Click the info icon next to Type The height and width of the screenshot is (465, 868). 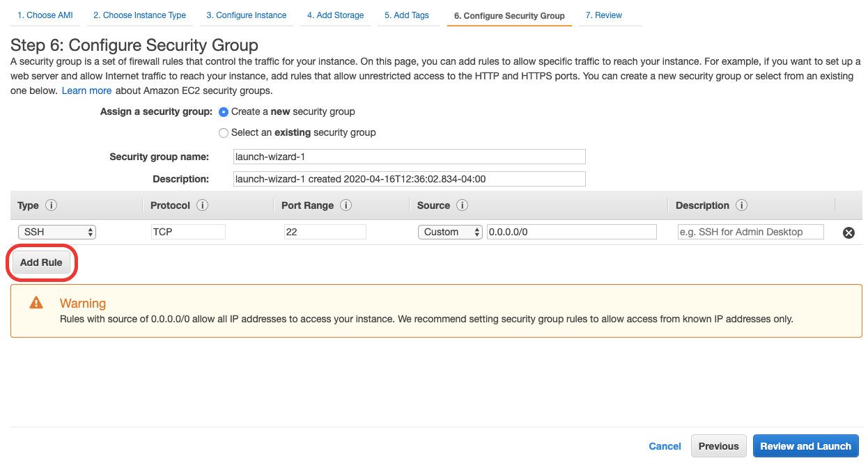51,206
